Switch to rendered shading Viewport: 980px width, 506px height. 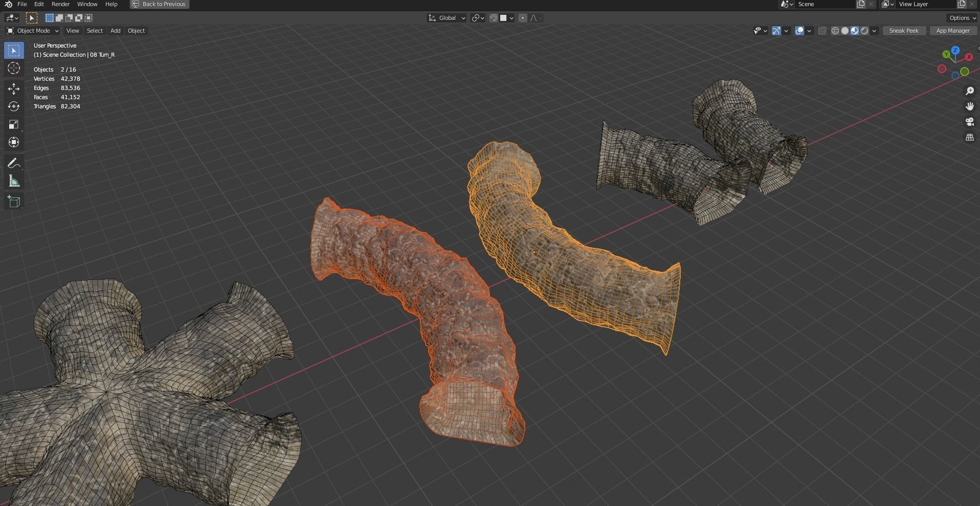pos(864,31)
